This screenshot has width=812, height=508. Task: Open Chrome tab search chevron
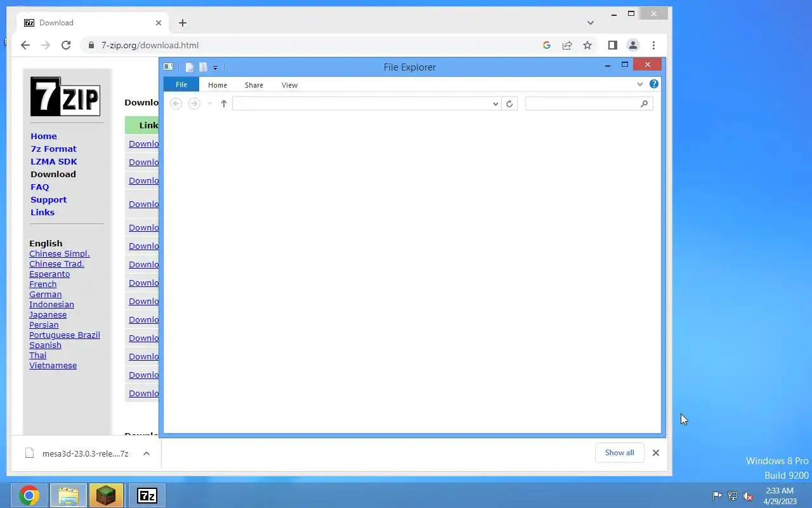[x=591, y=23]
